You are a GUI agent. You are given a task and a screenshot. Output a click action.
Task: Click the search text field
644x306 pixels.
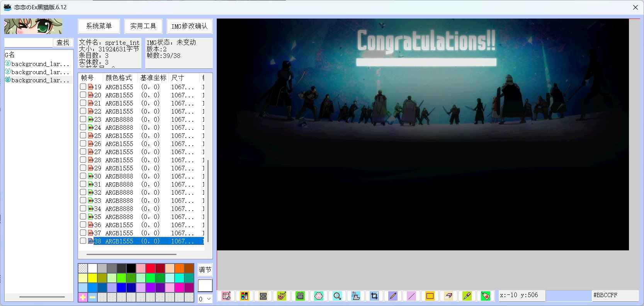29,42
